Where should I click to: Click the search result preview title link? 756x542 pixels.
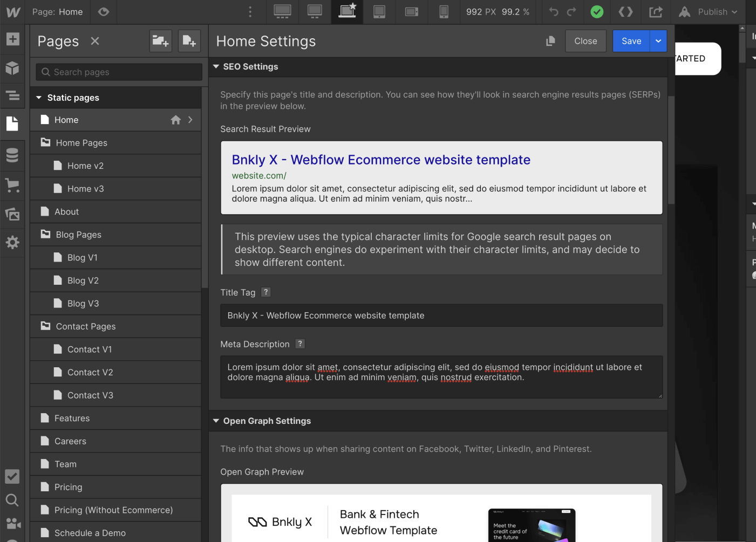(381, 160)
